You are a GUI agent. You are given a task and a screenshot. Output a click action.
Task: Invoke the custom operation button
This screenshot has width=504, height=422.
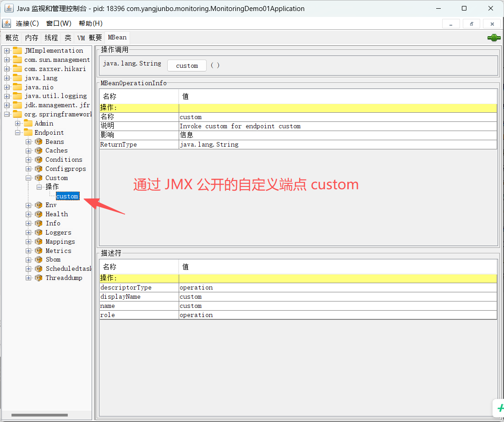pos(187,66)
